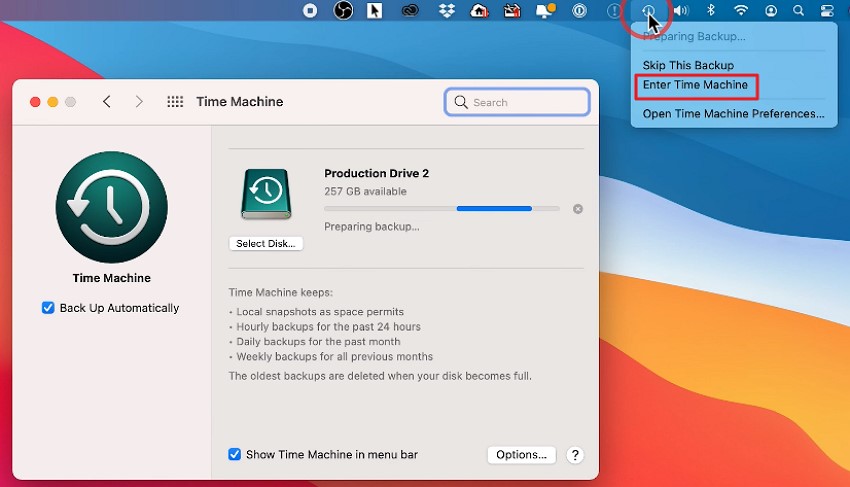Click the cursor highlighter menu bar icon
The height and width of the screenshot is (487, 850).
coord(374,10)
